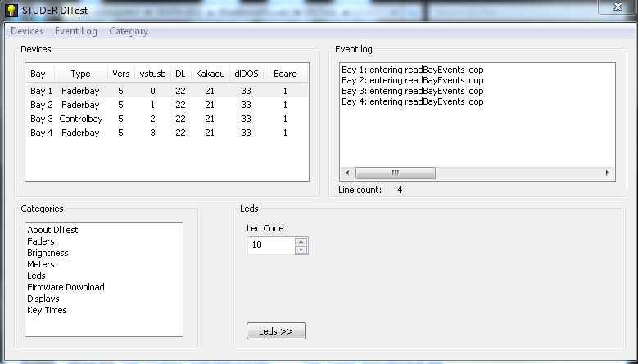Sort devices by Bay column header

pos(40,74)
